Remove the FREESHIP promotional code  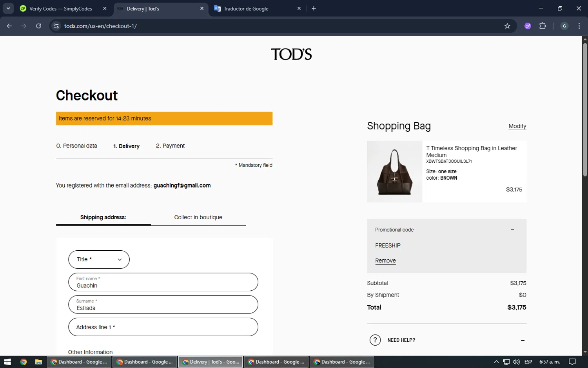[x=385, y=261]
